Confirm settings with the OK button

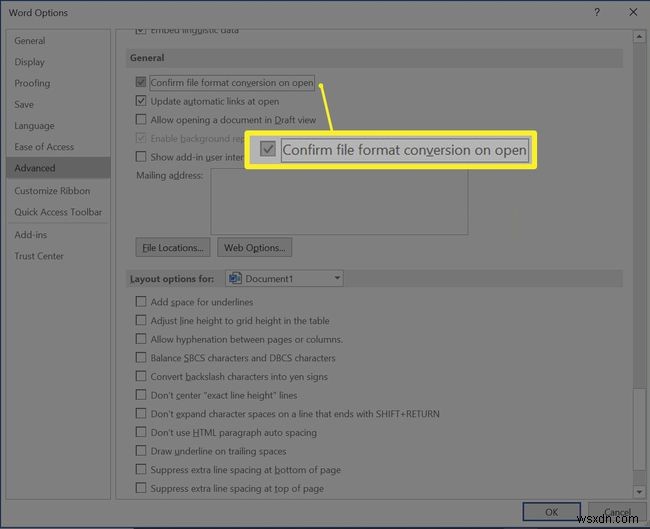pyautogui.click(x=551, y=512)
